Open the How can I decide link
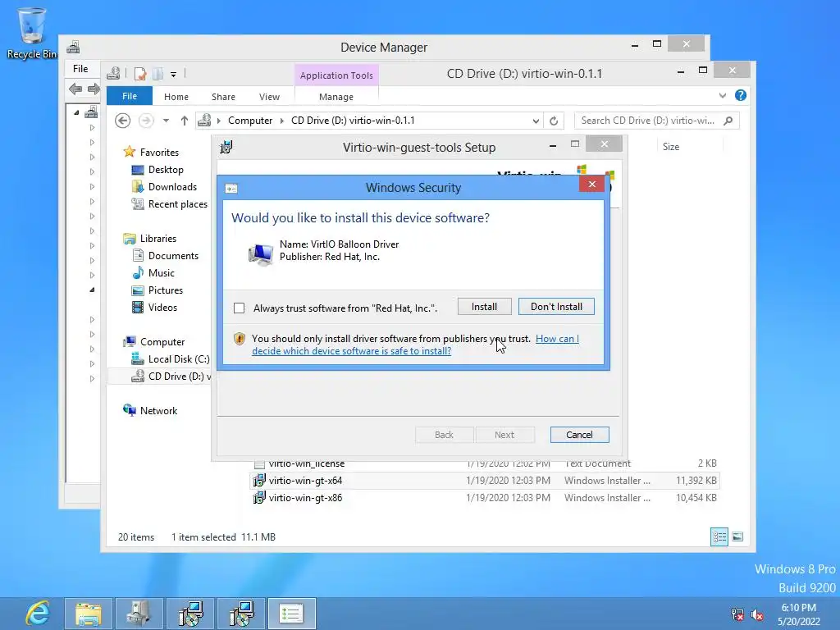This screenshot has width=840, height=630. (x=415, y=345)
